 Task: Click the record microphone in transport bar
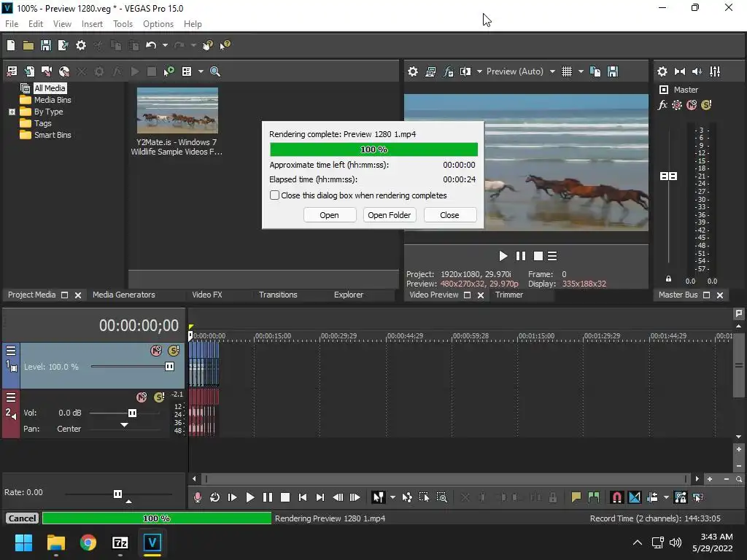[197, 497]
